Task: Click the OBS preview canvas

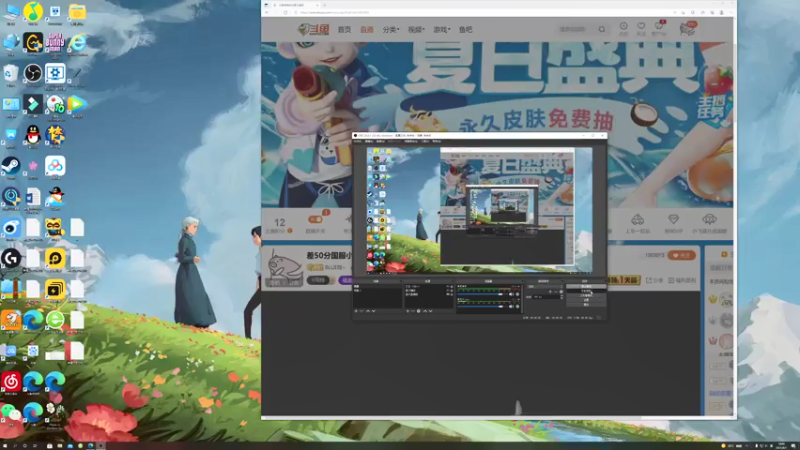Action: (480, 210)
